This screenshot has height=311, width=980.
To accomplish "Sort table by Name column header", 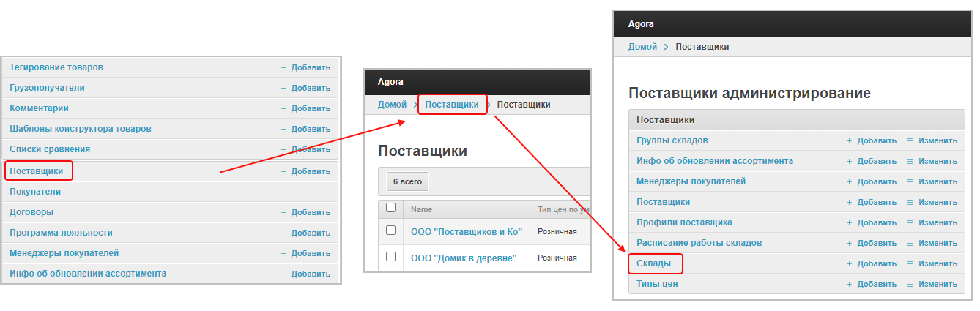I will pyautogui.click(x=422, y=209).
